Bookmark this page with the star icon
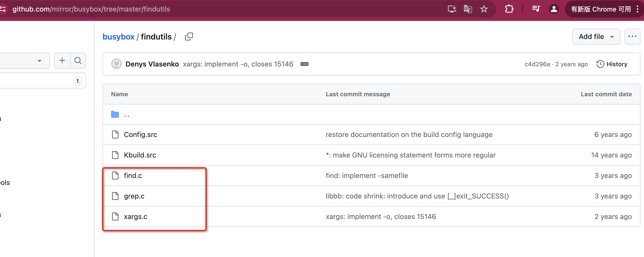This screenshot has height=257, width=644. [484, 9]
